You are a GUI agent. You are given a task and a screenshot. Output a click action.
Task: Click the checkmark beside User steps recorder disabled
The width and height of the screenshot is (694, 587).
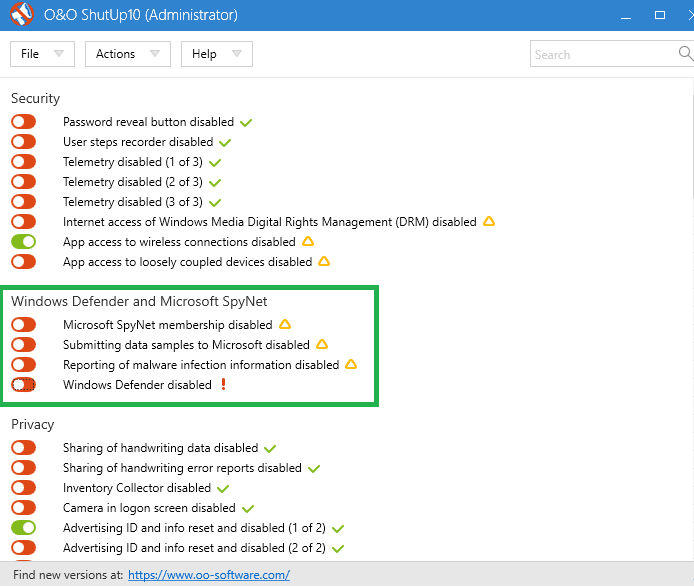pyautogui.click(x=225, y=142)
